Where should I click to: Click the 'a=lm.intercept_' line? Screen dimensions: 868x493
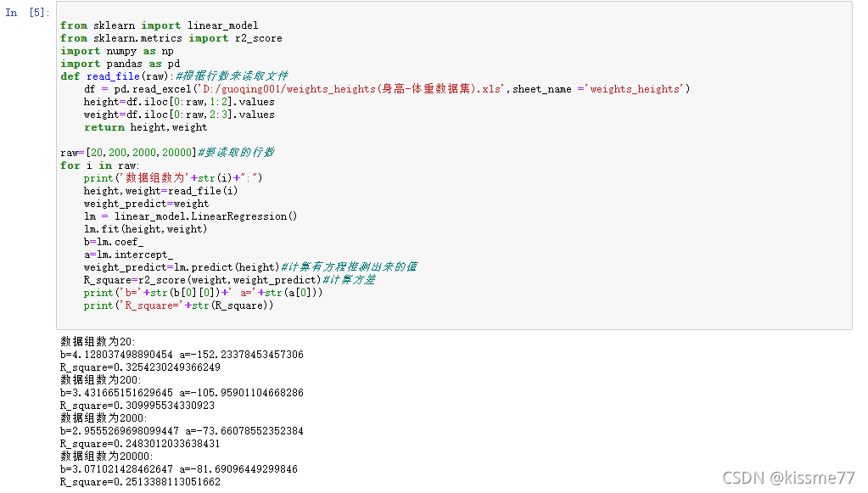pos(128,255)
